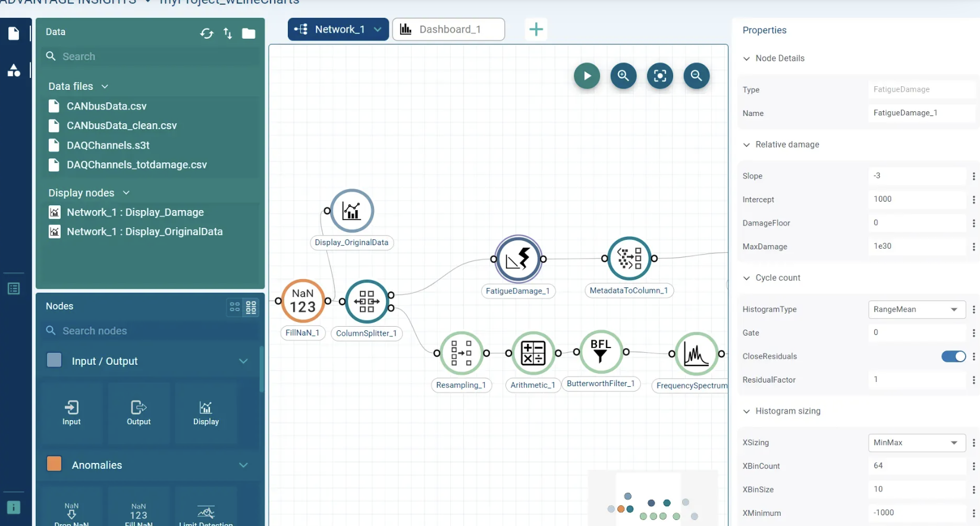
Task: Zoom out of the network canvas
Action: [x=696, y=76]
